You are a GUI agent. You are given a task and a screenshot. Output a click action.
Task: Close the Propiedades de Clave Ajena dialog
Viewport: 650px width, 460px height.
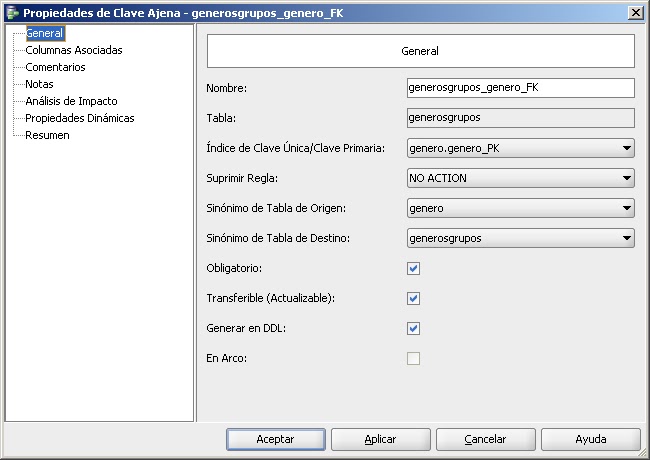point(635,13)
